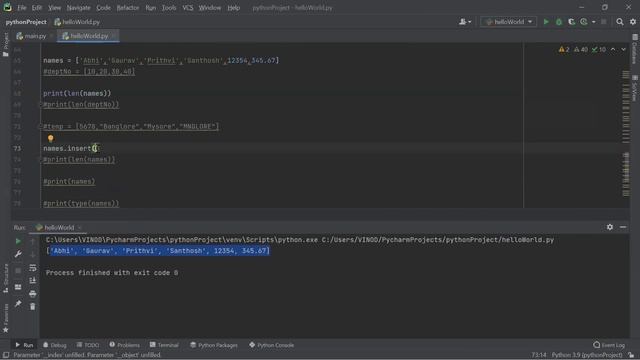The image size is (640, 360).
Task: Click helloWorld.py breadcrumb in navigation bar
Action: (77, 22)
